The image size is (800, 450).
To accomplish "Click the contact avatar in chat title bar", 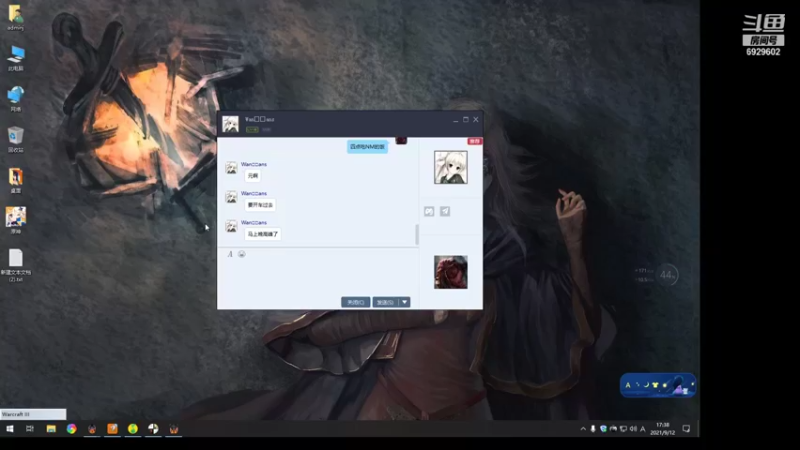I will pos(231,124).
